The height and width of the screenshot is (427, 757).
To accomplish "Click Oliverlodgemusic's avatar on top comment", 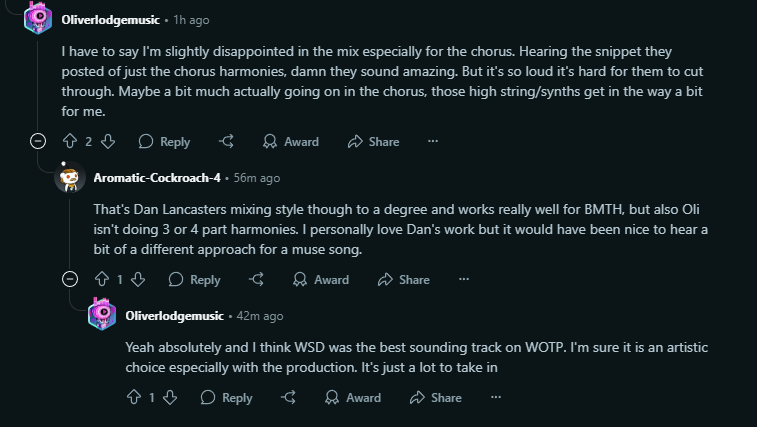I will 38,19.
